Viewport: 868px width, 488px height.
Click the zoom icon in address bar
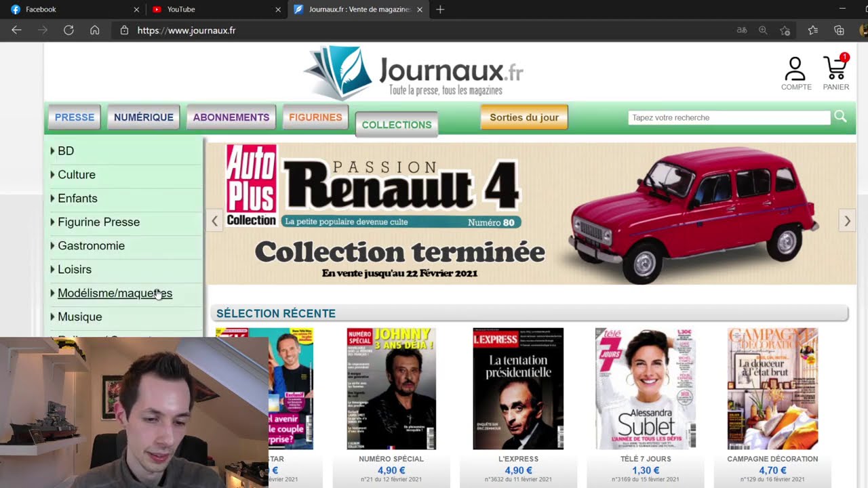click(764, 30)
